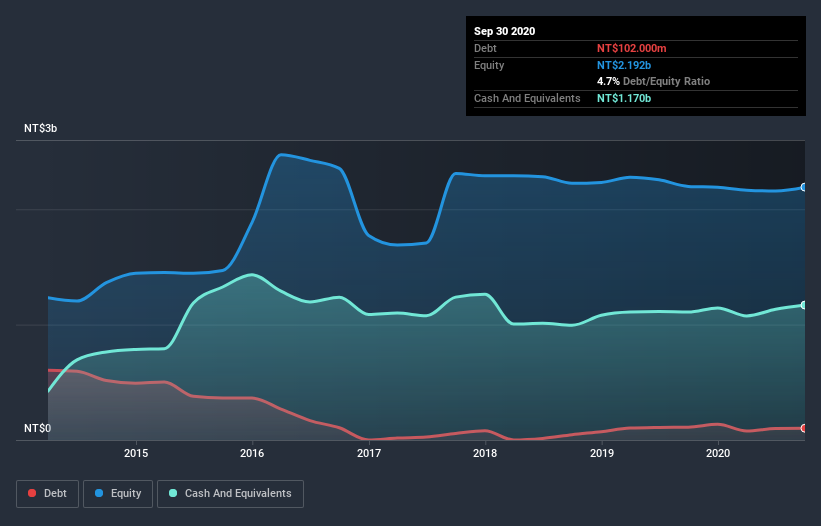Toggle the Debt legend button
Image resolution: width=821 pixels, height=526 pixels.
pos(48,494)
